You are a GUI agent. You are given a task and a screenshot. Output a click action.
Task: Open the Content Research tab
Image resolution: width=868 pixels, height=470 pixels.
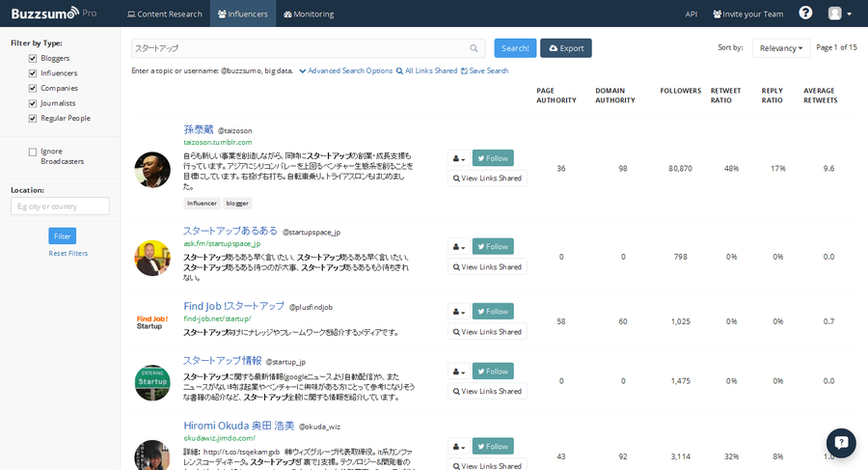pos(165,14)
